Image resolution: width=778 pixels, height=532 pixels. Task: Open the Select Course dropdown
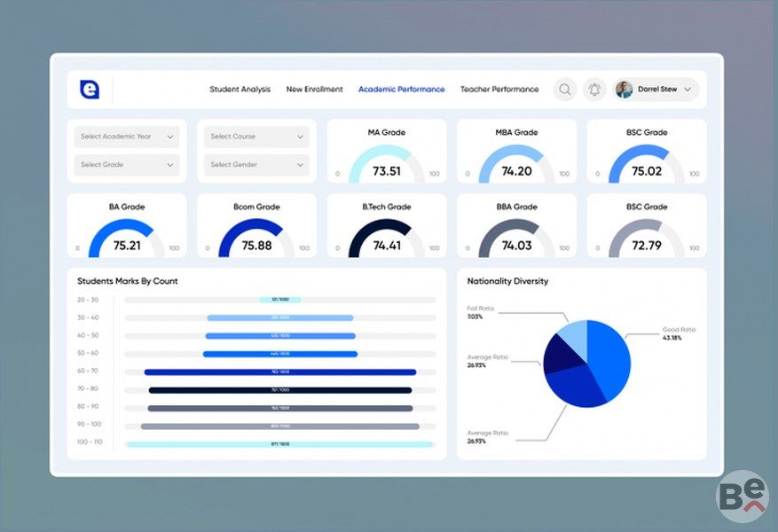tap(256, 137)
